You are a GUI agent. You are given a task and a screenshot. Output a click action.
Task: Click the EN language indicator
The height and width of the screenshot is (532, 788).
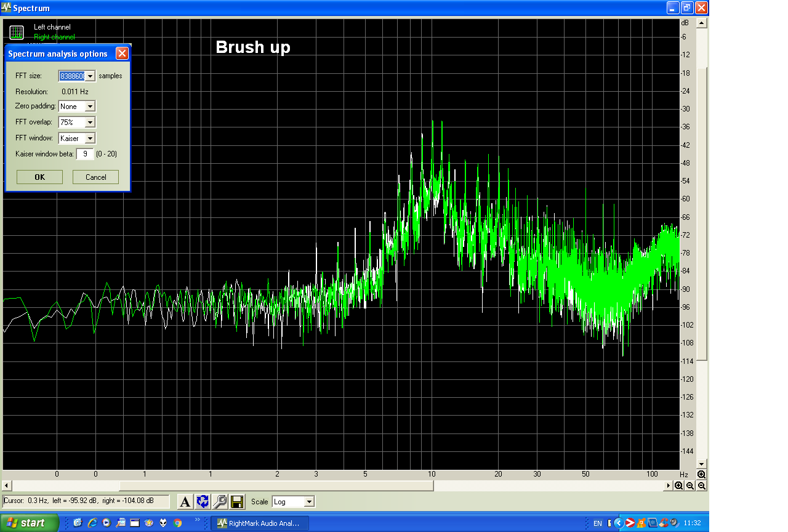(x=597, y=523)
